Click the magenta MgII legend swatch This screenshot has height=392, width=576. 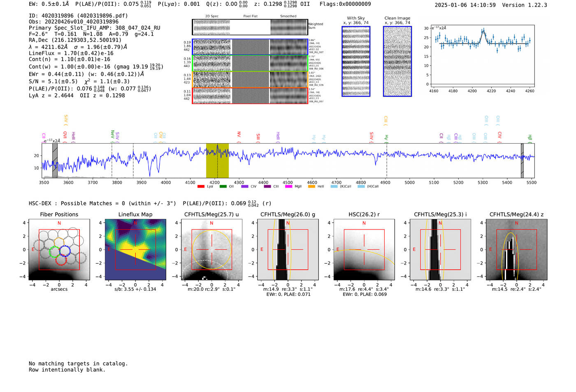point(289,186)
